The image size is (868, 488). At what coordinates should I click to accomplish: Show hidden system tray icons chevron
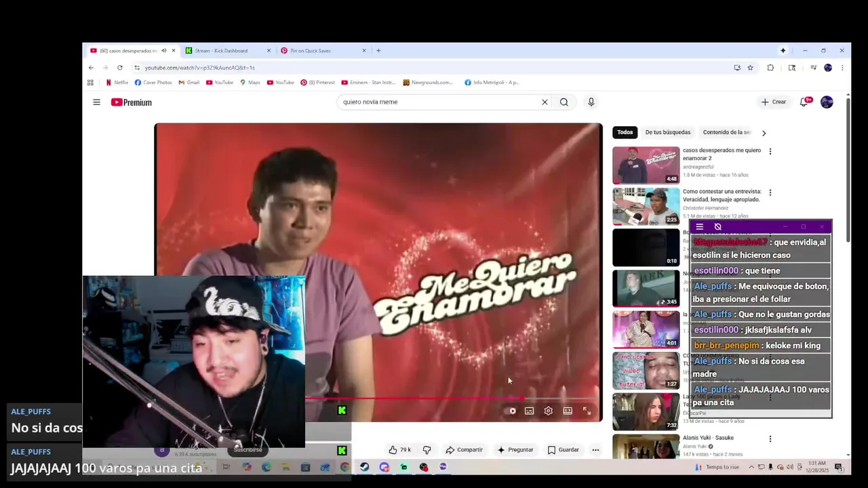(751, 467)
